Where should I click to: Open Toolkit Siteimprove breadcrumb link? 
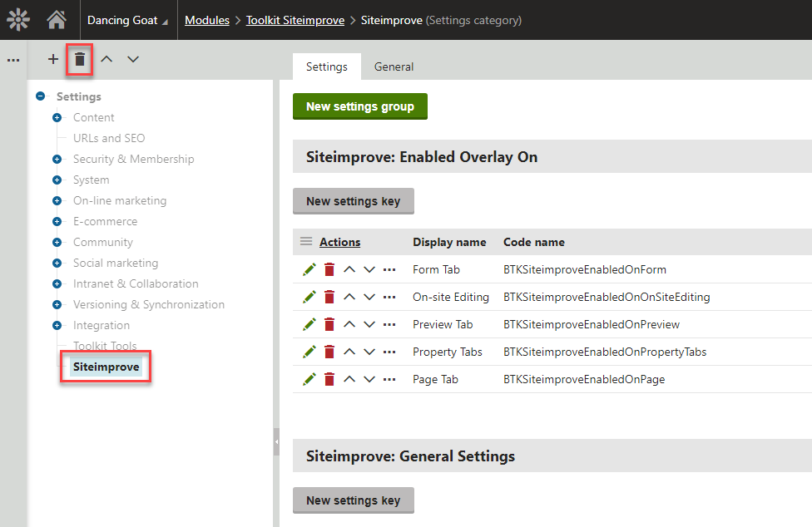point(295,20)
